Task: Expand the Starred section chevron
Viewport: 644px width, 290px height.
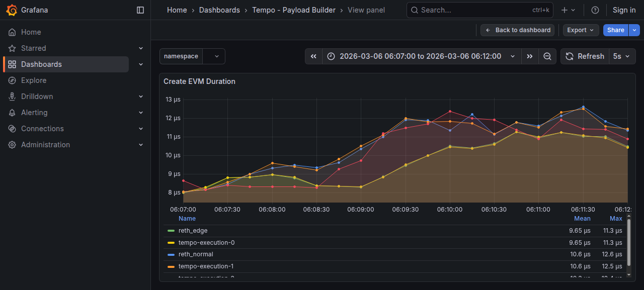Action: click(141, 48)
